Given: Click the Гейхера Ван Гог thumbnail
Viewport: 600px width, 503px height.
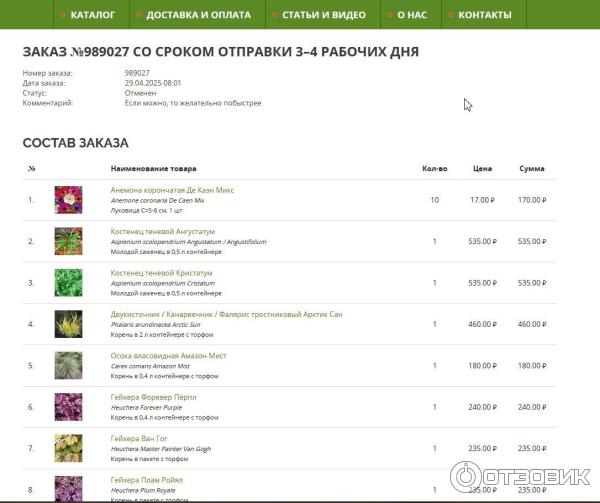Looking at the screenshot, I should click(68, 449).
